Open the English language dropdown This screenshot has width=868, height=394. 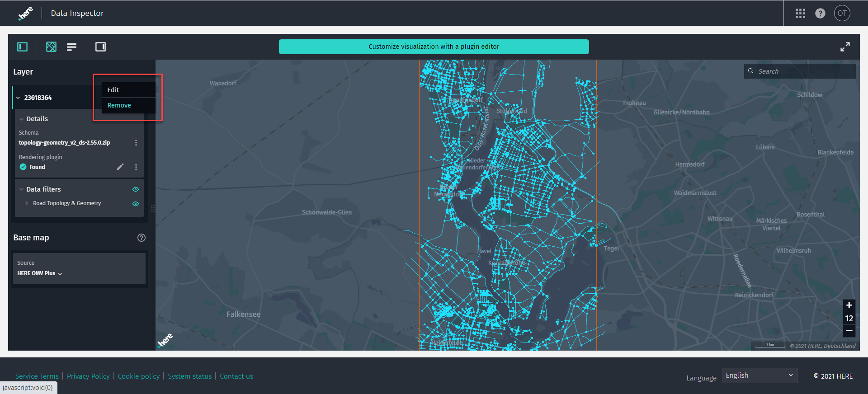759,375
